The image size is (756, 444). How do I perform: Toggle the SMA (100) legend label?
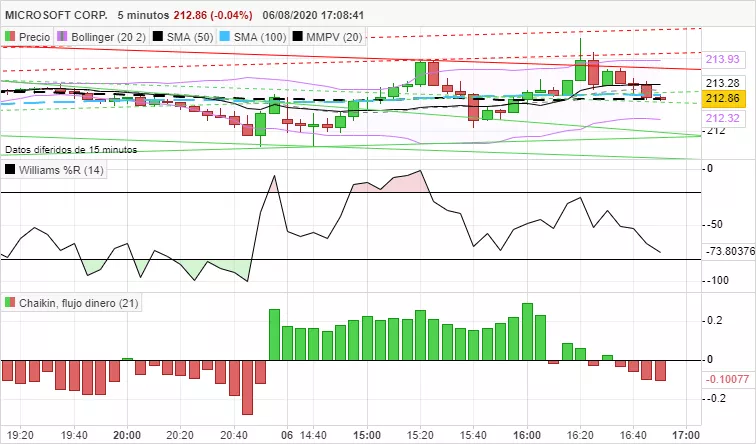260,37
